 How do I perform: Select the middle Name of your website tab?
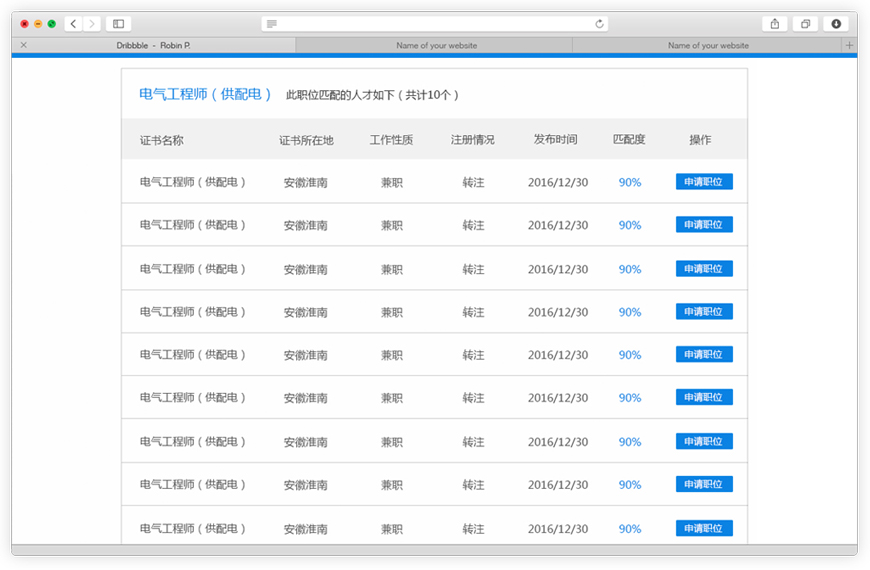tap(436, 45)
